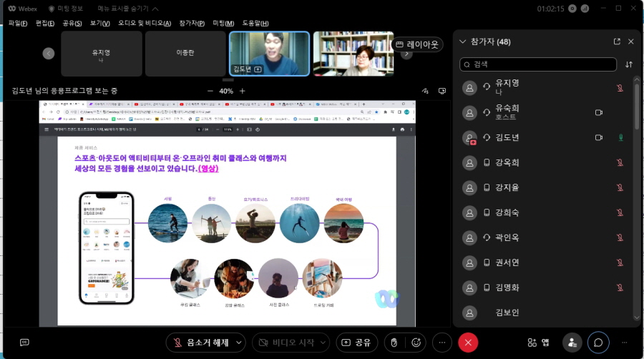The image size is (644, 359).
Task: Open the 레이아웃 layout button
Action: [x=417, y=44]
